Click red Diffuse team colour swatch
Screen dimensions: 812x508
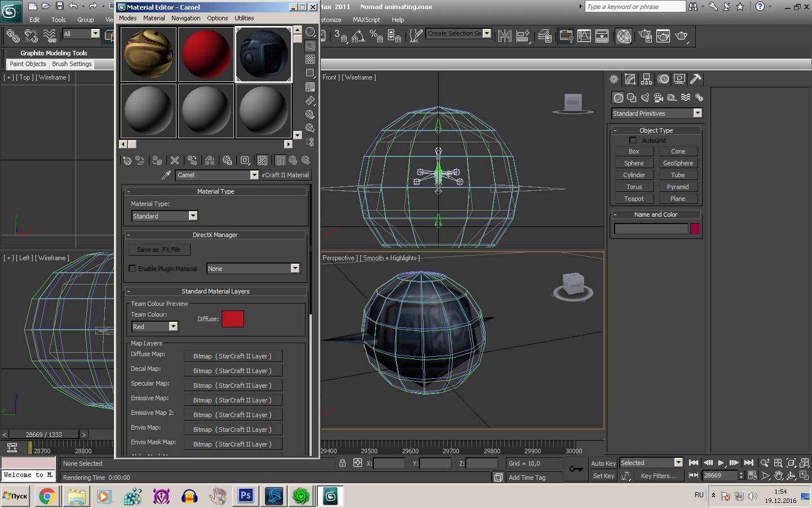[x=233, y=319]
